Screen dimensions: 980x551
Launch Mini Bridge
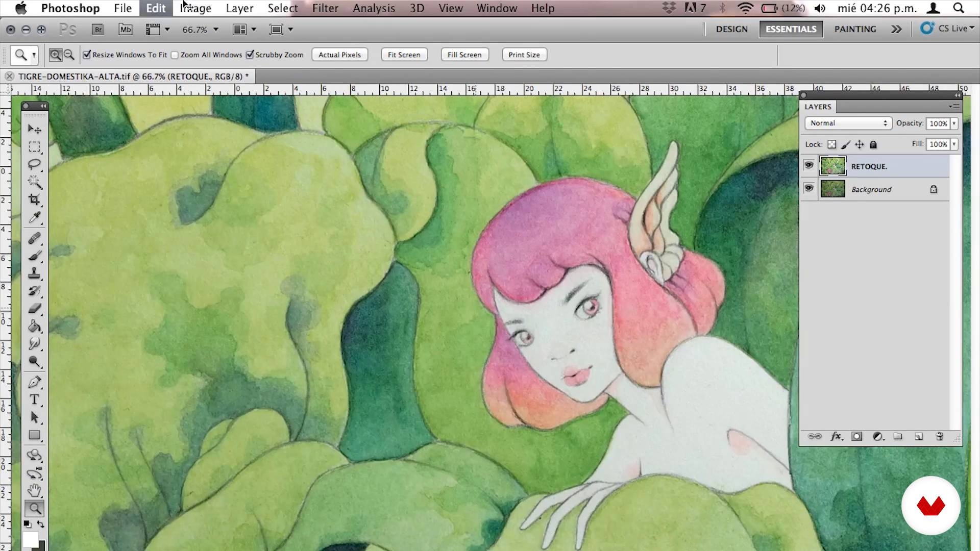pyautogui.click(x=125, y=29)
